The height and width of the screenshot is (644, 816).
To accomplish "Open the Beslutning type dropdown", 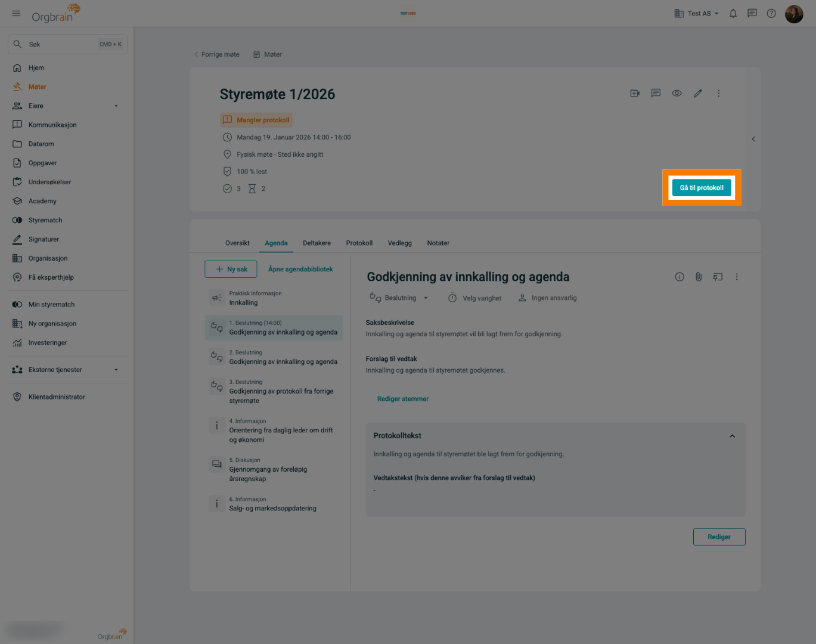I will pos(399,298).
